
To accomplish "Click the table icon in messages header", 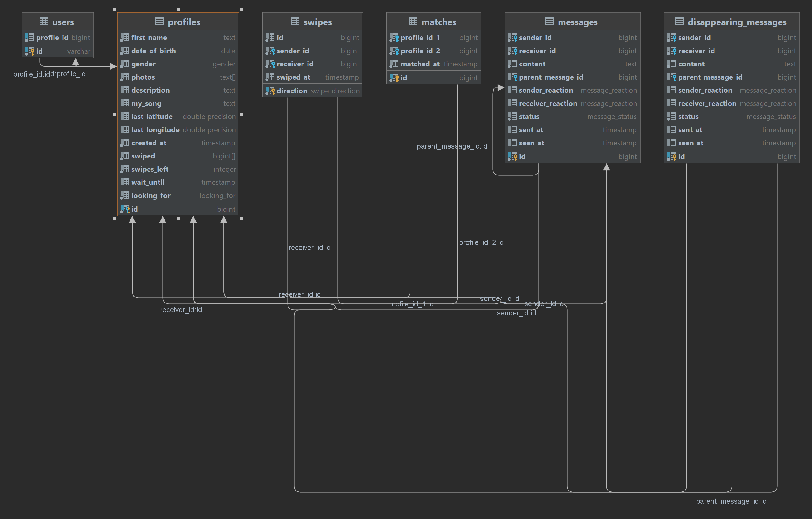I will coord(549,21).
